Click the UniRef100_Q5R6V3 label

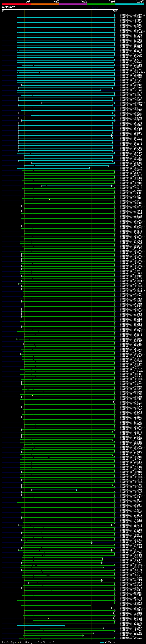[x=131, y=605]
